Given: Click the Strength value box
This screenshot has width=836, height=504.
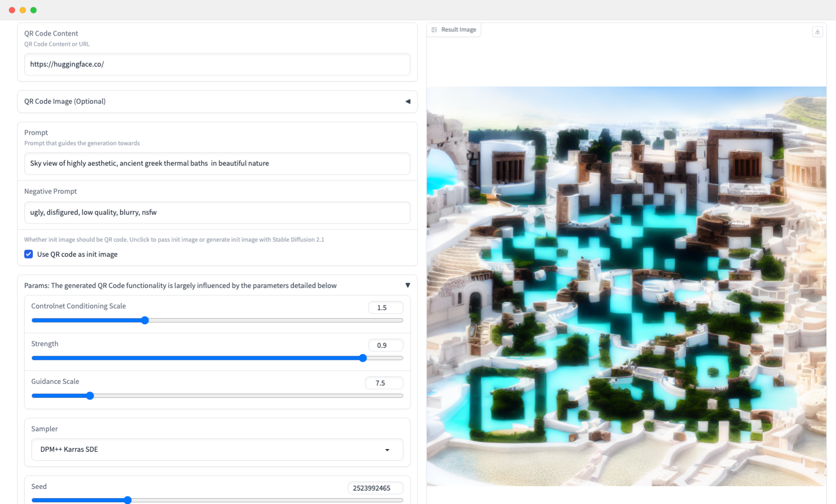Looking at the screenshot, I should (386, 345).
